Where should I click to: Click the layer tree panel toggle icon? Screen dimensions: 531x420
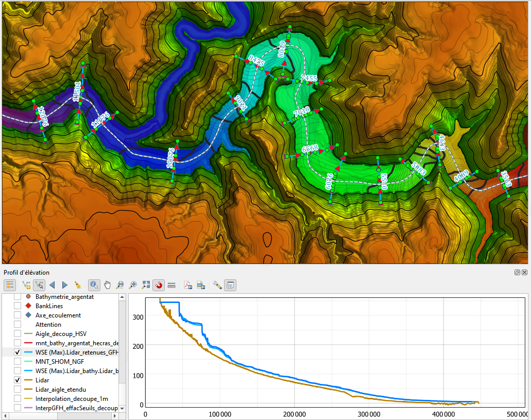pos(9,285)
